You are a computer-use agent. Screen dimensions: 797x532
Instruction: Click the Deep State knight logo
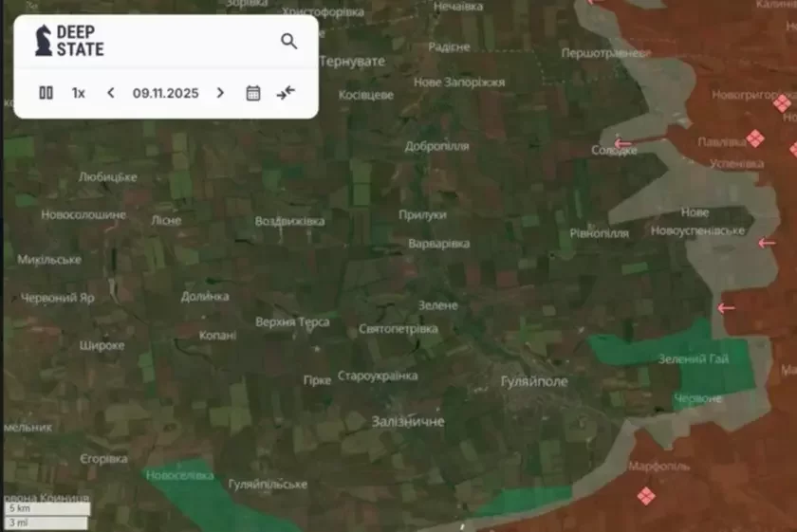[x=44, y=41]
